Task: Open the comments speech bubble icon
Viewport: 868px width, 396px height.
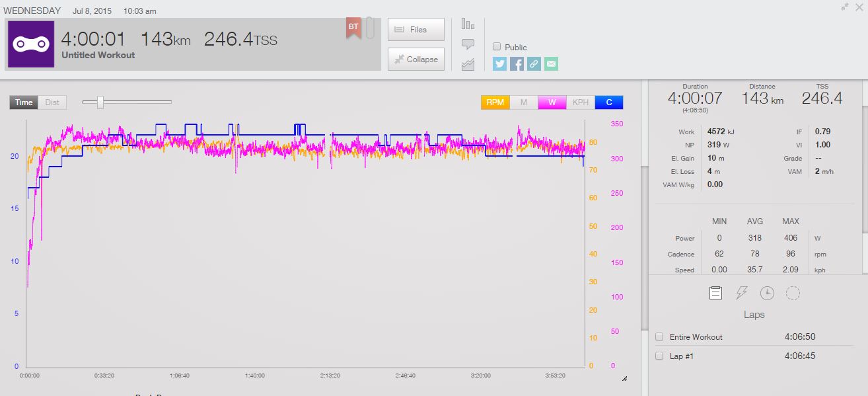Action: coord(468,44)
